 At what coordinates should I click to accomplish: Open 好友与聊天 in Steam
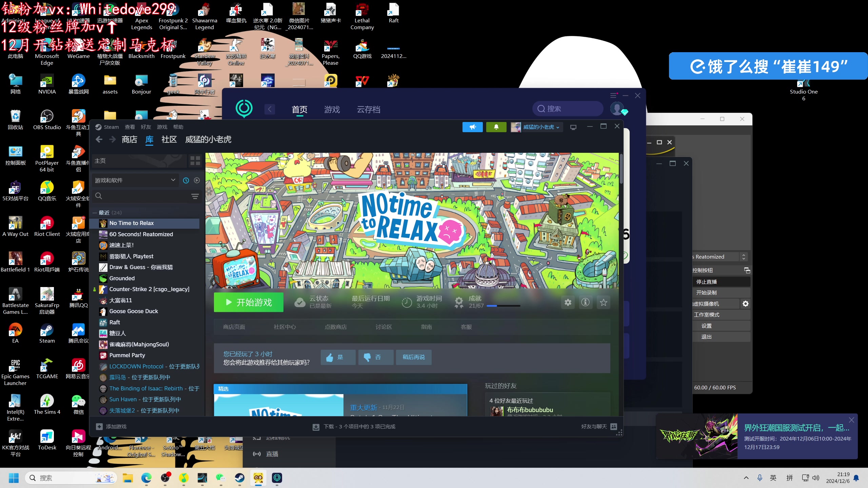[x=599, y=427]
